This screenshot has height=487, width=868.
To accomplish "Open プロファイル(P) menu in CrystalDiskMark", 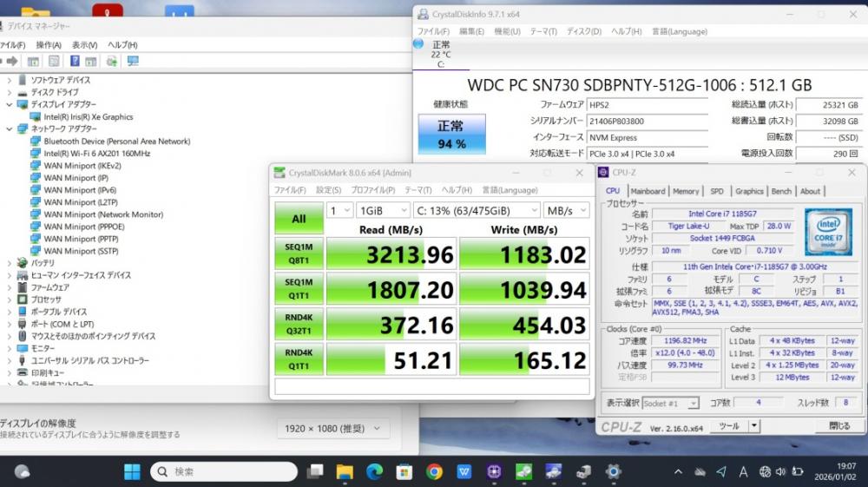I will pyautogui.click(x=373, y=190).
